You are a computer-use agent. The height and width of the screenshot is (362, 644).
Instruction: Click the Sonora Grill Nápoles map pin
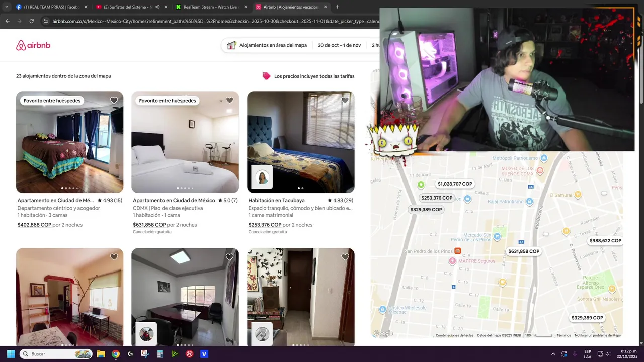(612, 289)
